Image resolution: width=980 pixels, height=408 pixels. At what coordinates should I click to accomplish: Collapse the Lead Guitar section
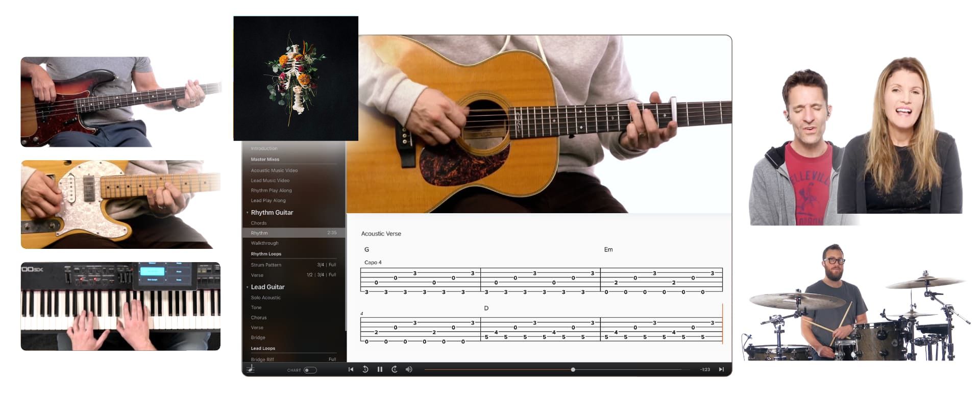(x=248, y=287)
